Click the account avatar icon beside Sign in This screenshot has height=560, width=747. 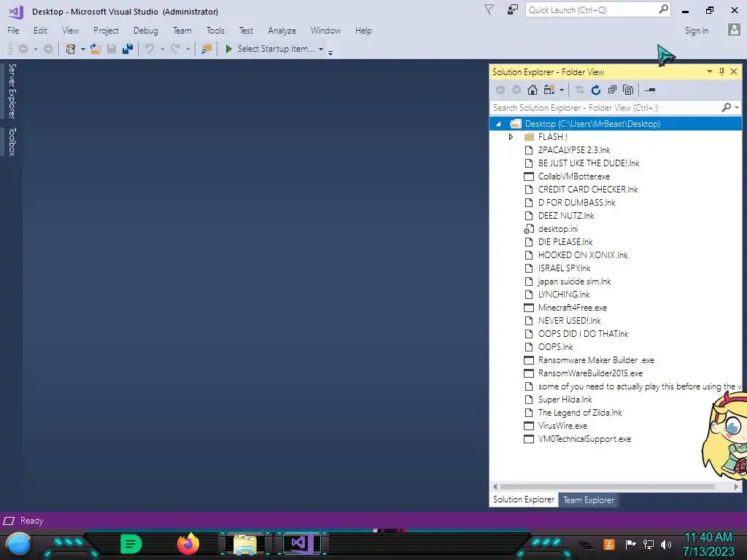(x=734, y=30)
